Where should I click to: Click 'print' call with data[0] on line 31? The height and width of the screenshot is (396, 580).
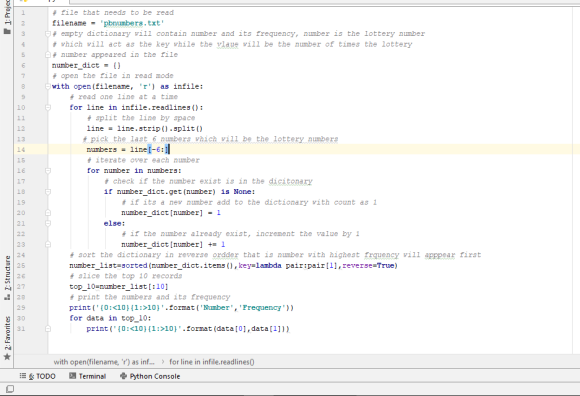click(188, 329)
